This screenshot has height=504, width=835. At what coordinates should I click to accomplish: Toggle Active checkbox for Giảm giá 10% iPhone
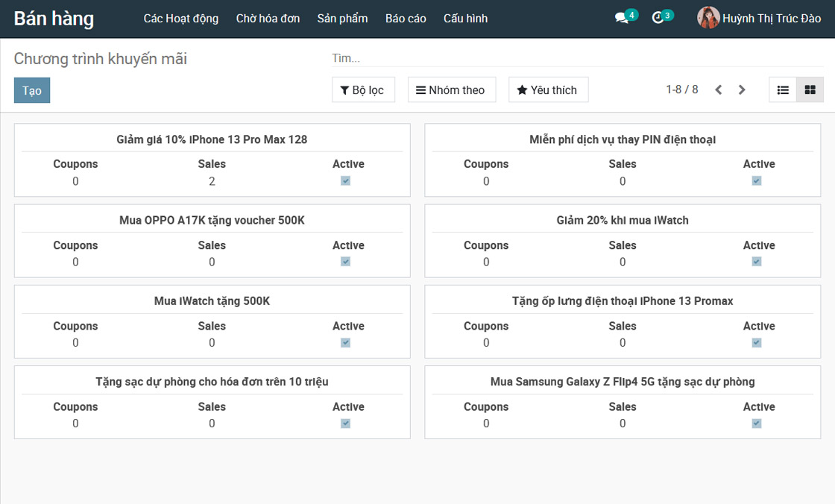tap(345, 181)
